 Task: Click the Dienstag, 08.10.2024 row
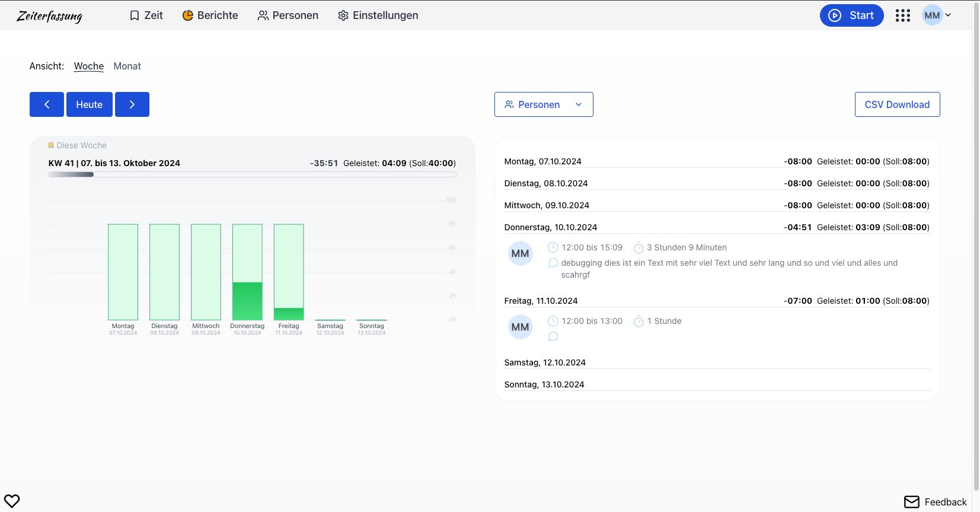(x=717, y=183)
